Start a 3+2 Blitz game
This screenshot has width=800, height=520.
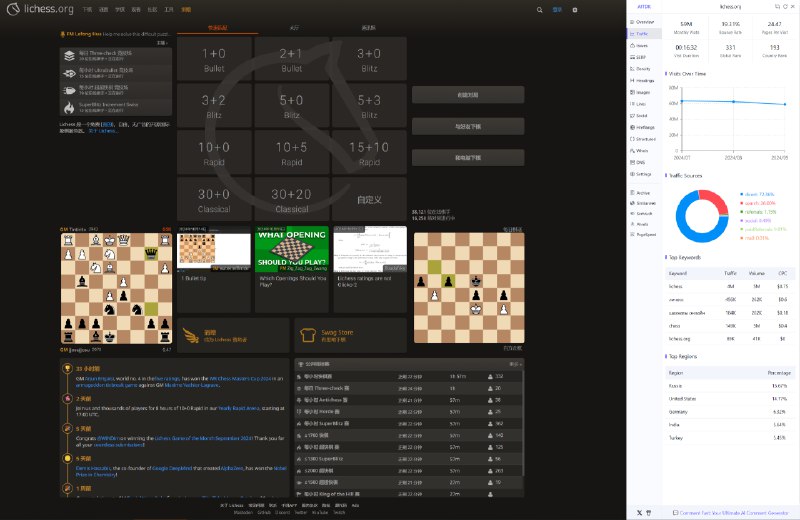pos(214,106)
